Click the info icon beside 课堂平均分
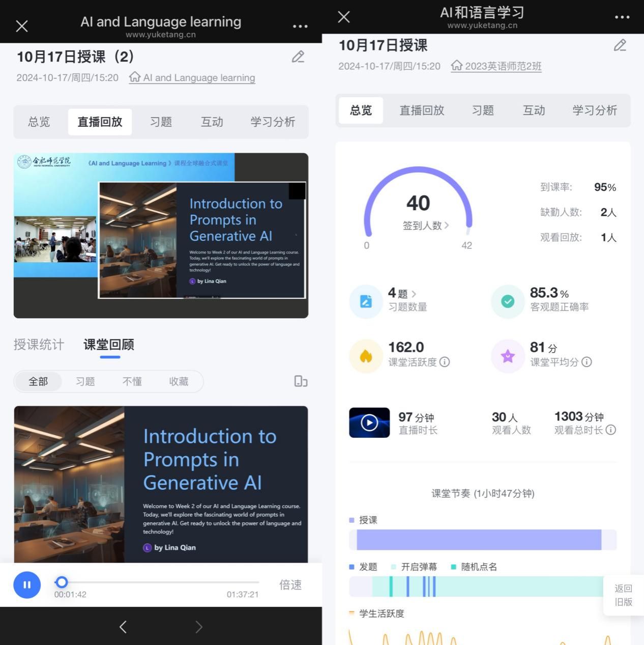Image resolution: width=644 pixels, height=645 pixels. (587, 362)
